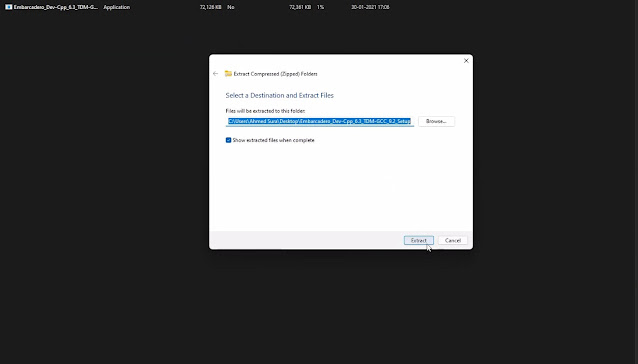Click 'Extract Compressed (Zipped) Folders' title text
This screenshot has height=364, width=638.
coord(275,74)
